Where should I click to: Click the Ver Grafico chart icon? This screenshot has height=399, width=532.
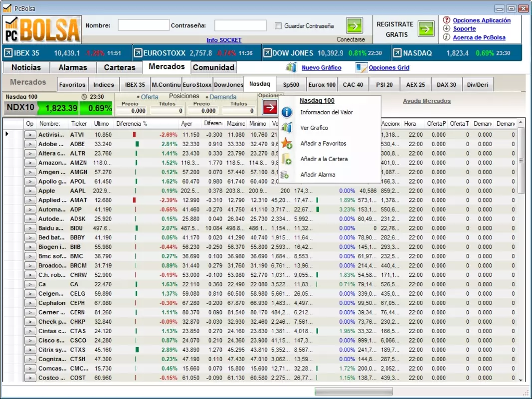pos(287,128)
